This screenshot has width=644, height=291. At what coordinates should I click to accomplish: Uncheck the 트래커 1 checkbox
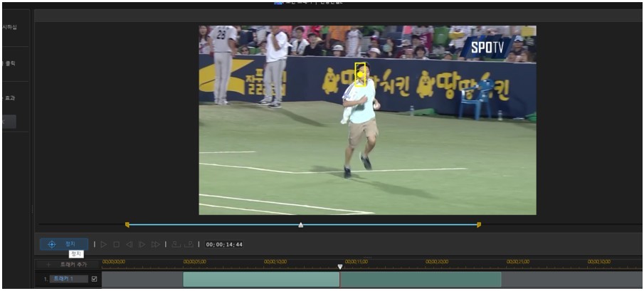click(94, 279)
